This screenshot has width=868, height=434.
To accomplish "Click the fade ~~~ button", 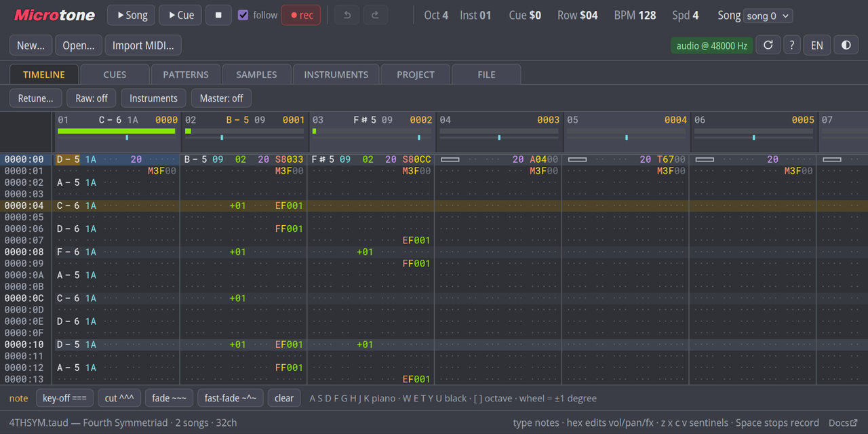I will click(169, 398).
